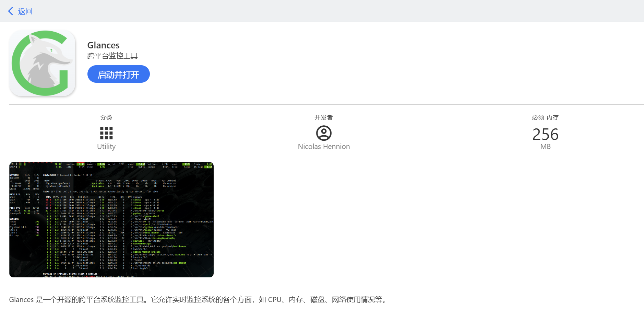The width and height of the screenshot is (644, 322).
Task: Click the 启动并打开 launch button
Action: (x=119, y=74)
